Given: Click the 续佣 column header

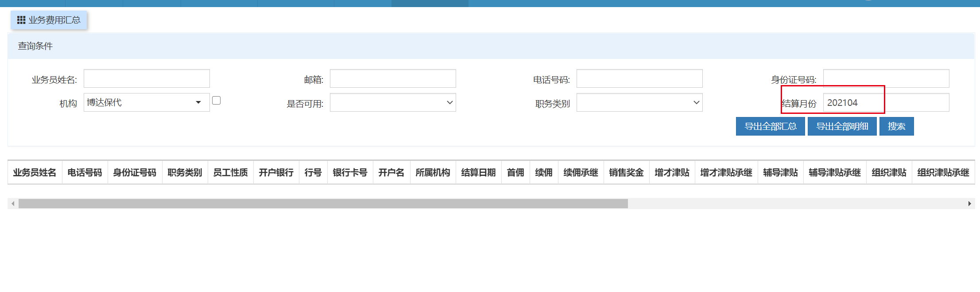Looking at the screenshot, I should [544, 172].
